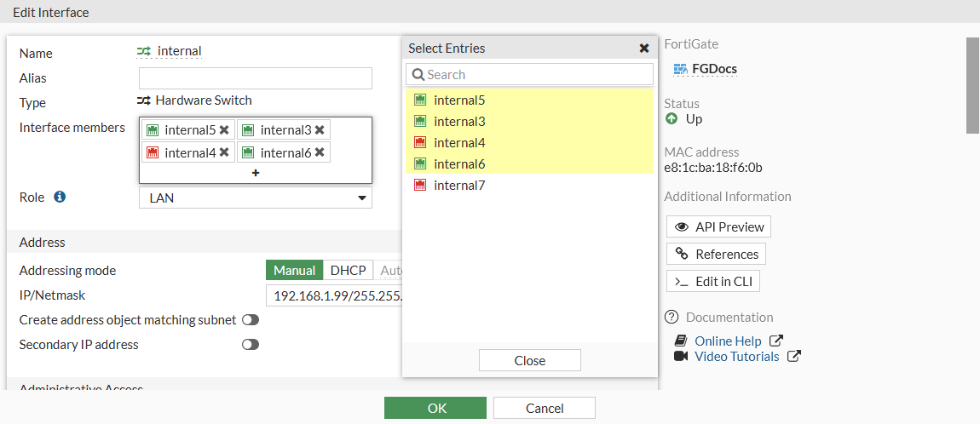Click the API Preview button
Image resolution: width=980 pixels, height=424 pixels.
tap(718, 226)
